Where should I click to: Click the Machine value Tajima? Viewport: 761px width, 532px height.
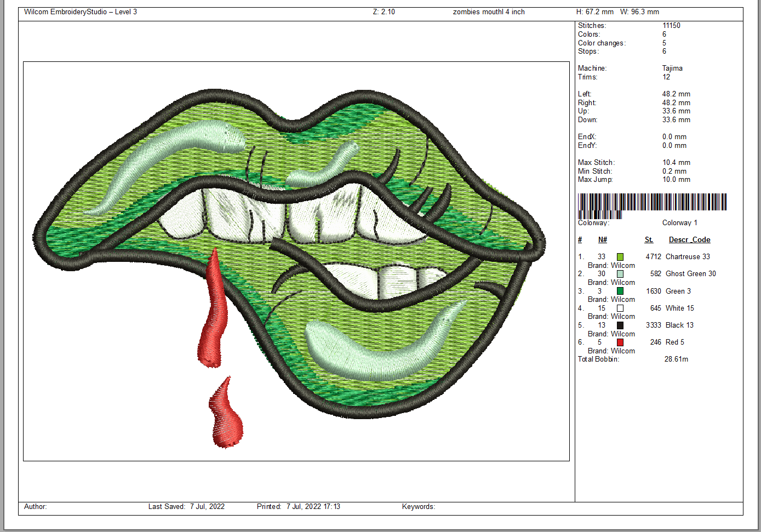point(672,68)
